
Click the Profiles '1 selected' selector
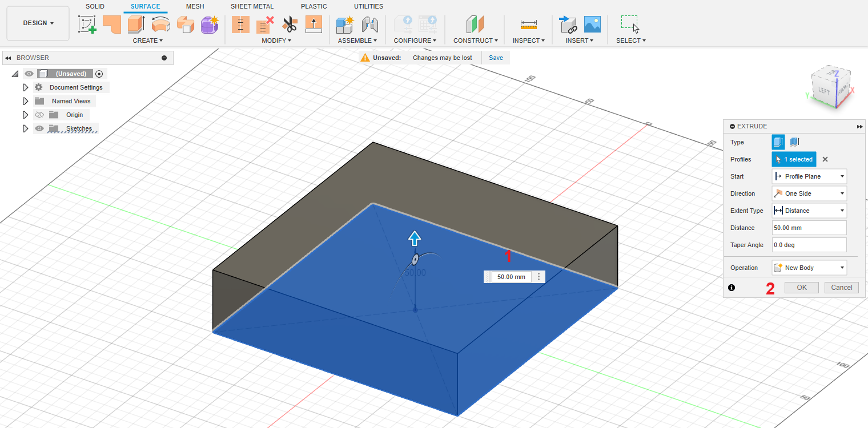tap(794, 159)
